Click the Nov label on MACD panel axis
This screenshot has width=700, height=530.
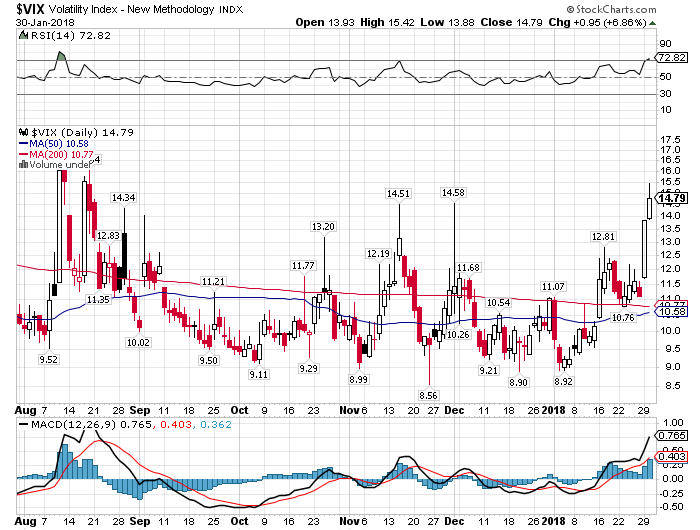(x=349, y=521)
